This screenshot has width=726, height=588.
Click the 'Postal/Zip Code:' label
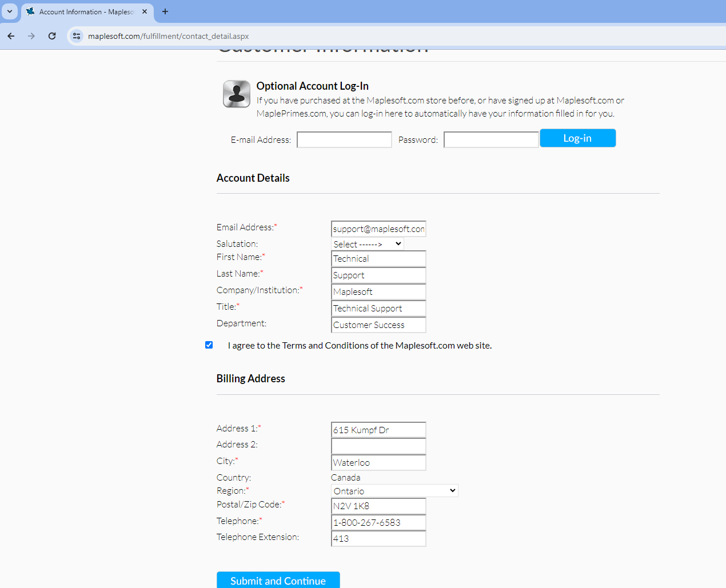pyautogui.click(x=250, y=504)
